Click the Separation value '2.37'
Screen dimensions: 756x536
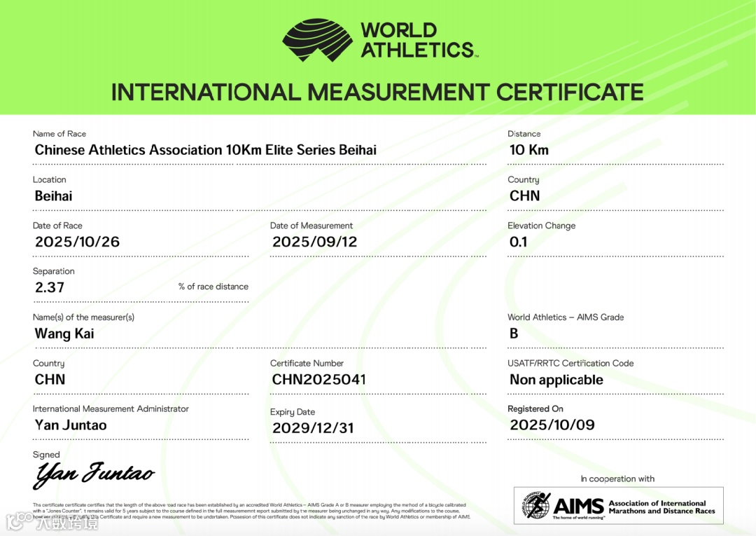[x=50, y=287]
